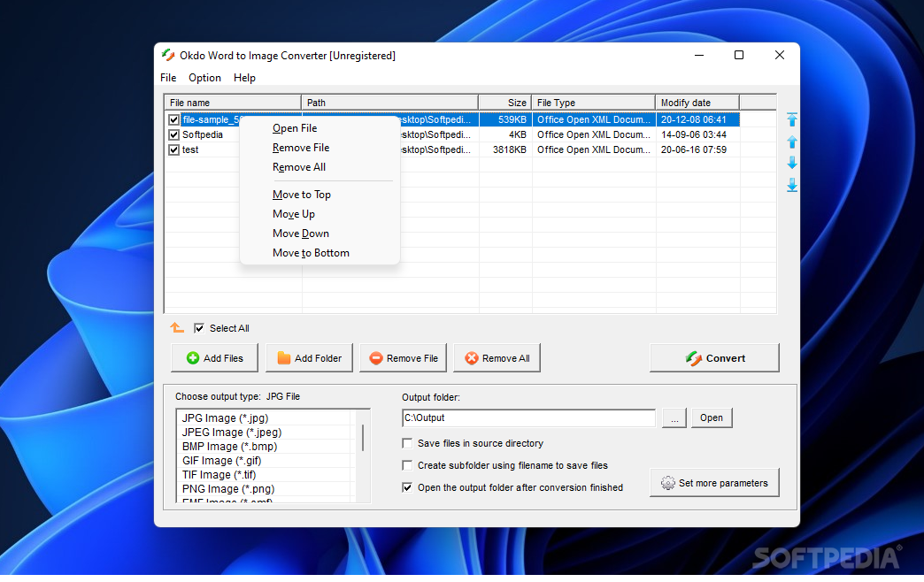The width and height of the screenshot is (924, 582).
Task: Select the Softpedia file name
Action: 203,135
